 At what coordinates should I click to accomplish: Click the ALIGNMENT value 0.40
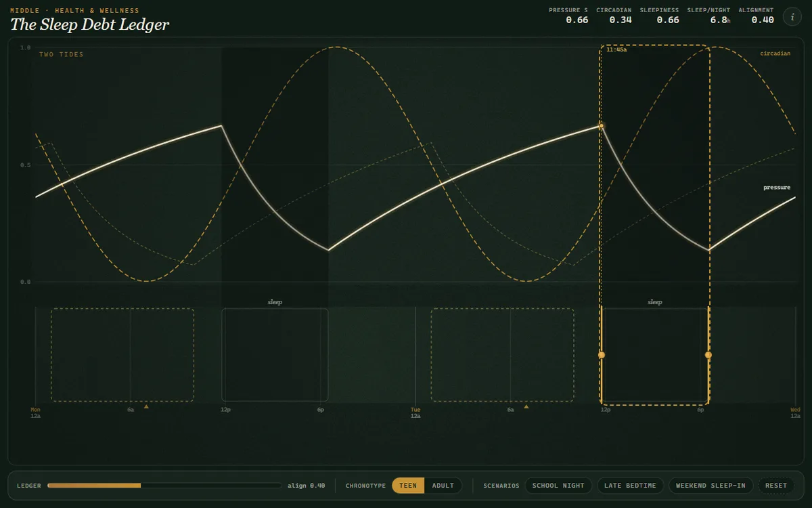[763, 20]
